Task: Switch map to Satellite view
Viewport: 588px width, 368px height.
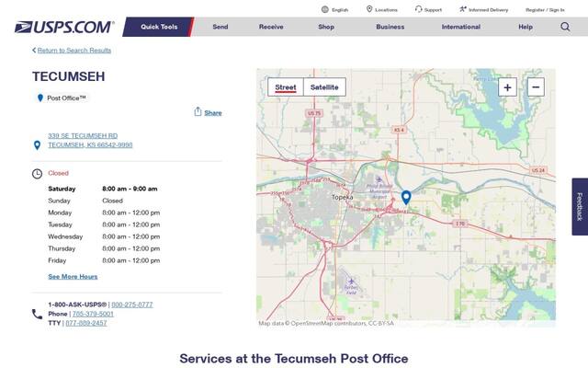Action: [x=324, y=87]
